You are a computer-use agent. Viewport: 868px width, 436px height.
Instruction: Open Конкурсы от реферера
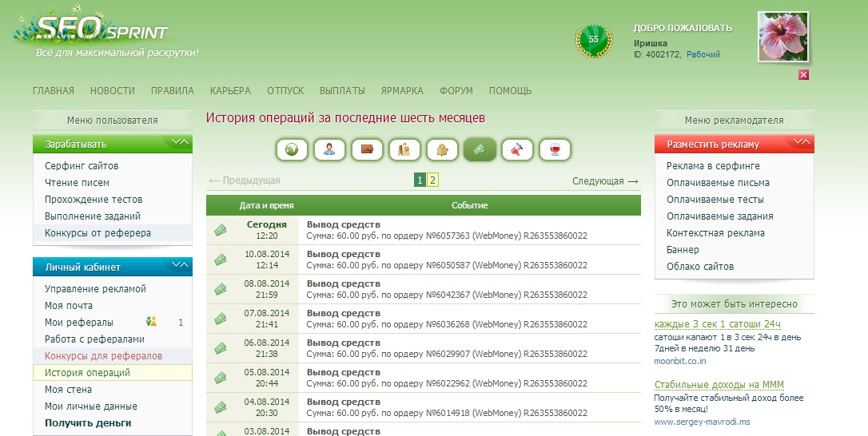[98, 233]
